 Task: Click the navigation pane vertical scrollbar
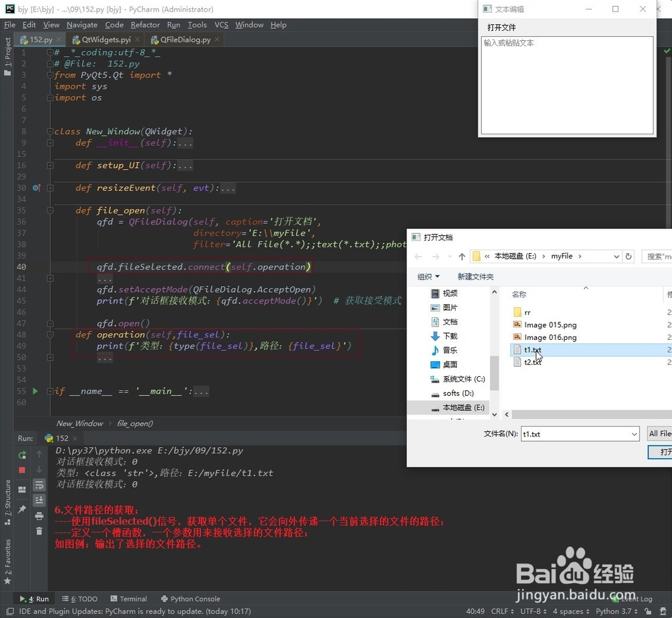click(x=494, y=373)
